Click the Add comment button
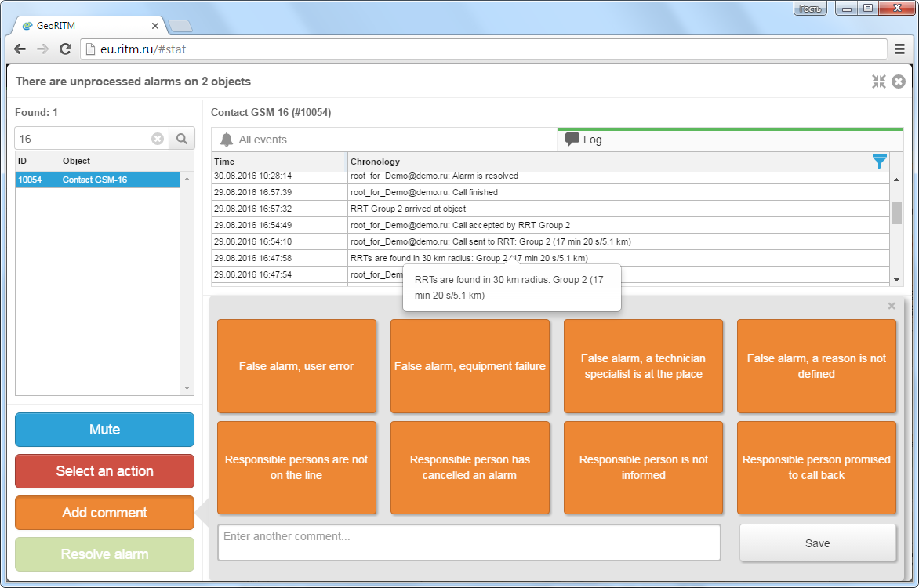Image resolution: width=919 pixels, height=588 pixels. [104, 513]
